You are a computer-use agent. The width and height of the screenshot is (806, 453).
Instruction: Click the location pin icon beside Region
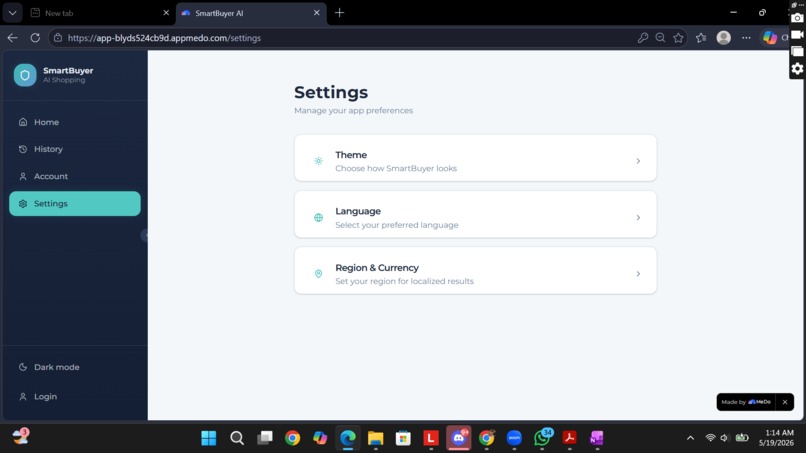(318, 274)
